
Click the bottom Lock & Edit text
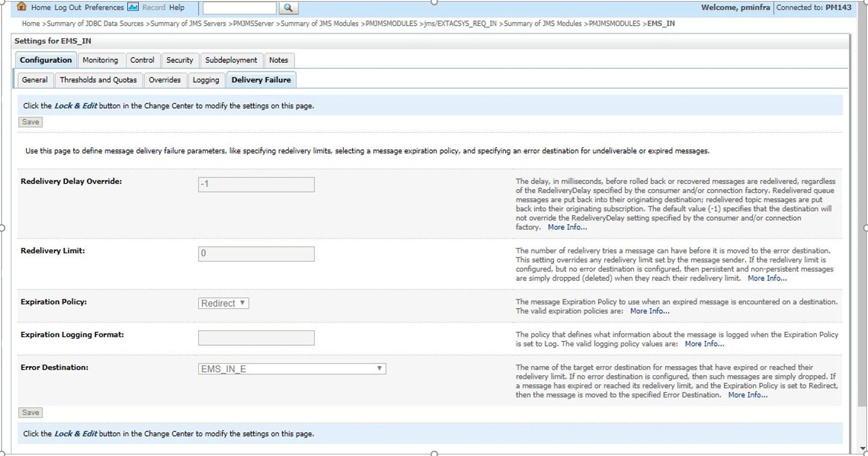click(76, 434)
